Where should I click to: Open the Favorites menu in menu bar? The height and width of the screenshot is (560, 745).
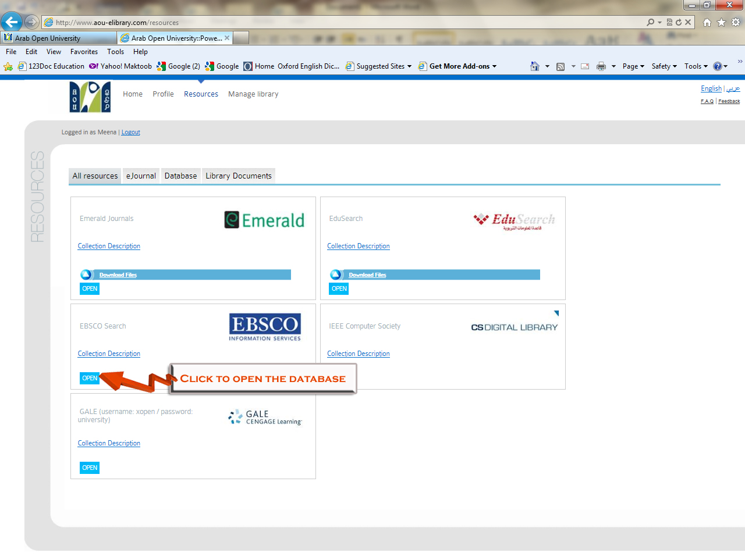point(84,52)
